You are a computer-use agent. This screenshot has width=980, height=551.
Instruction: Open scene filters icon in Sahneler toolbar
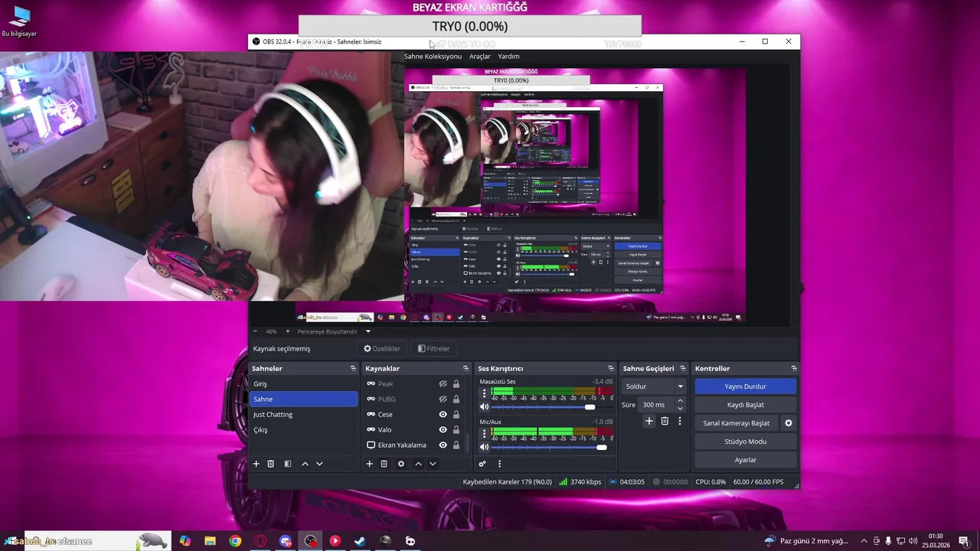click(x=288, y=464)
